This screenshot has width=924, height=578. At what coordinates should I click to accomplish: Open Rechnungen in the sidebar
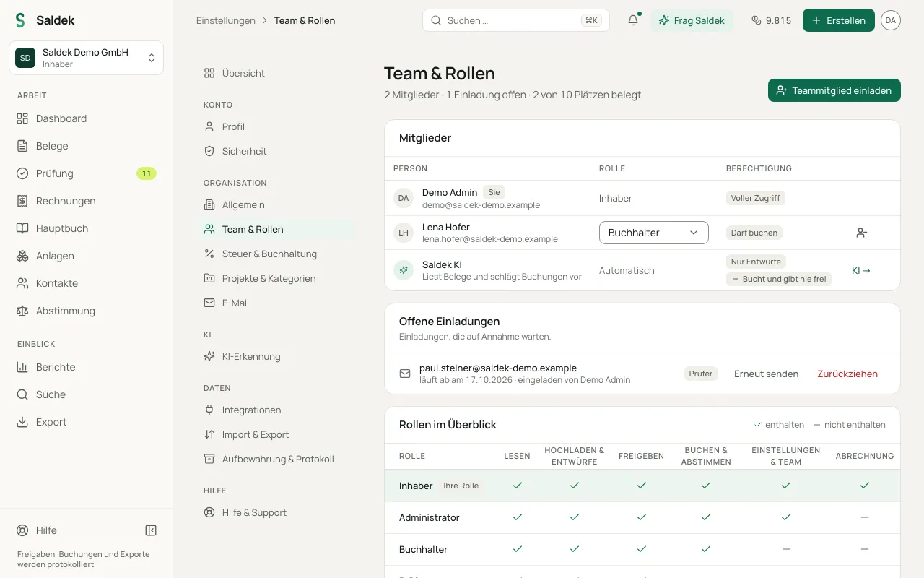pos(87,201)
